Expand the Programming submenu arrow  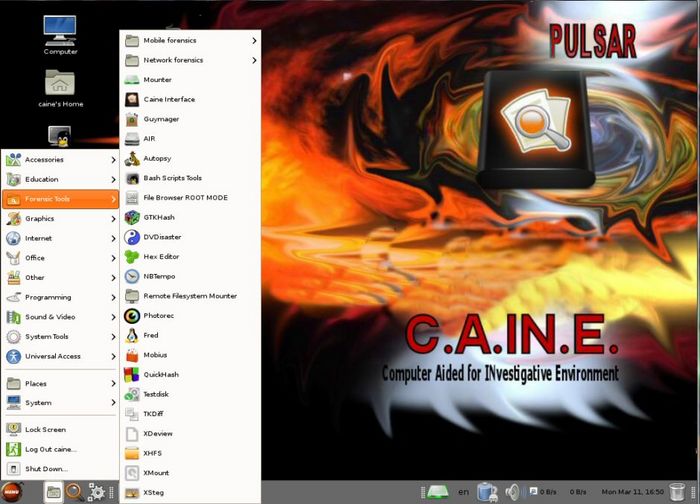point(113,297)
